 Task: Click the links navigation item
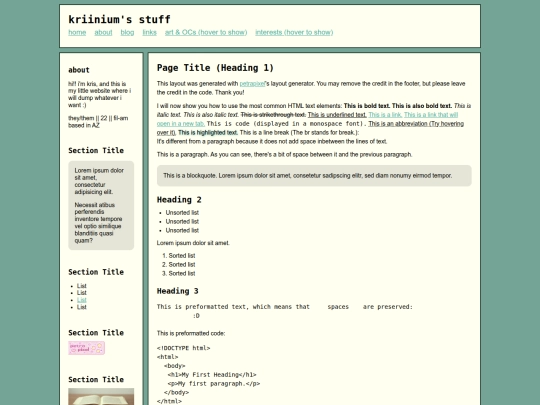click(149, 32)
